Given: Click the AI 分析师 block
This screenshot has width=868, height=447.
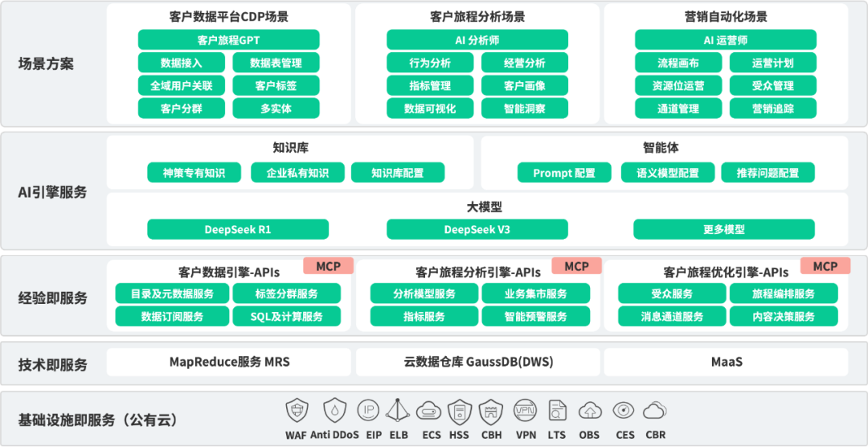Looking at the screenshot, I should tap(477, 40).
